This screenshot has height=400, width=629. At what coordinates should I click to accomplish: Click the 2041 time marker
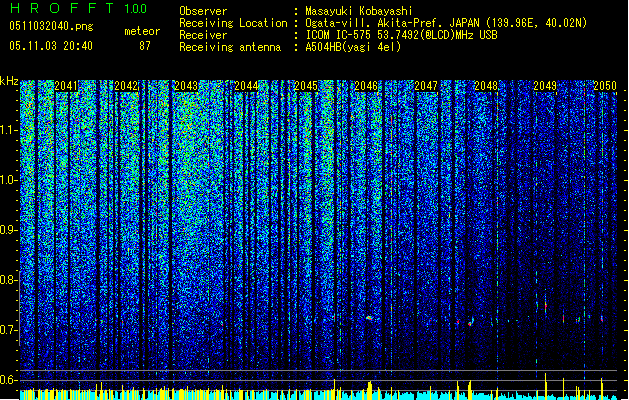click(66, 86)
